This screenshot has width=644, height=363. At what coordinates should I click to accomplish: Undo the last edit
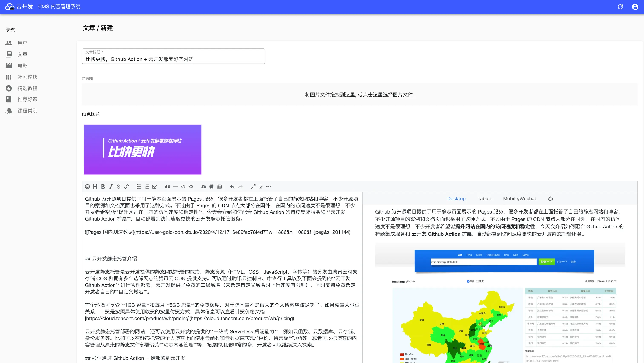232,187
